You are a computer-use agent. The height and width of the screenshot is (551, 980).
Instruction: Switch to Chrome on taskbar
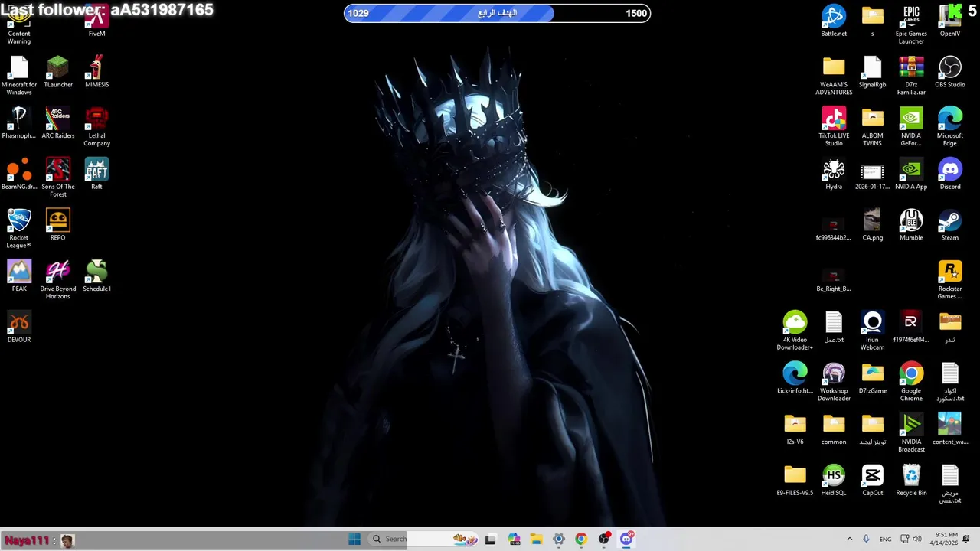pos(581,539)
